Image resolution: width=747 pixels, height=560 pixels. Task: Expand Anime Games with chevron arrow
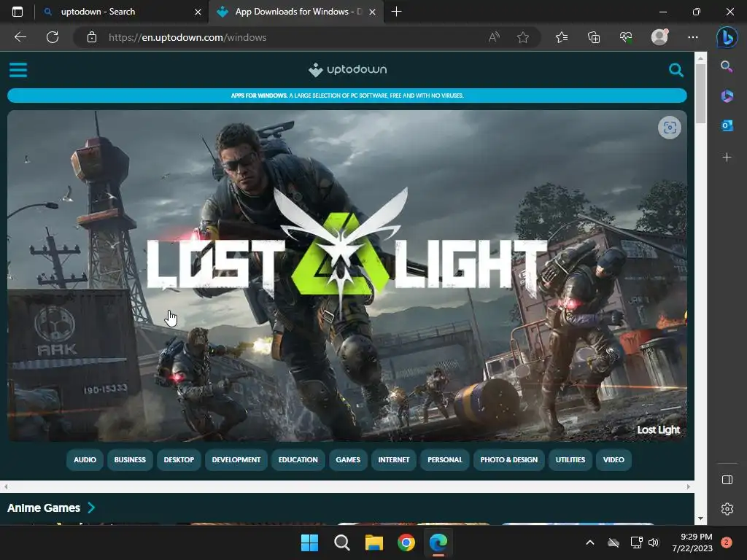(91, 508)
